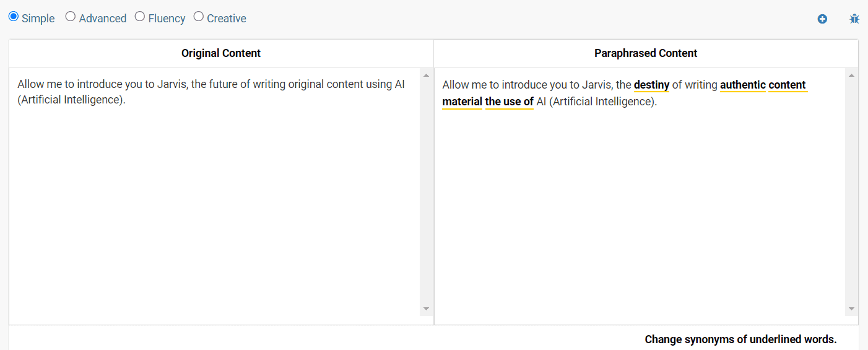Click the underlined word authentic

[743, 85]
